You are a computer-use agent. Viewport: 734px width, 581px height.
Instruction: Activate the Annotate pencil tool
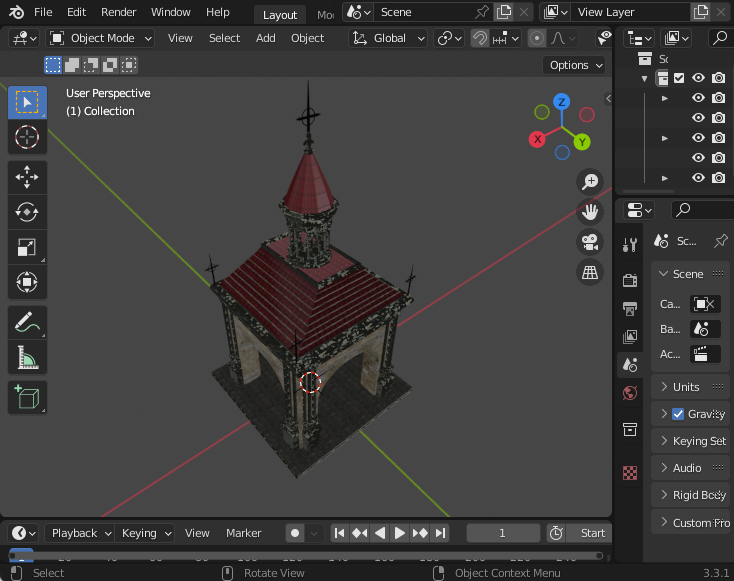27,322
